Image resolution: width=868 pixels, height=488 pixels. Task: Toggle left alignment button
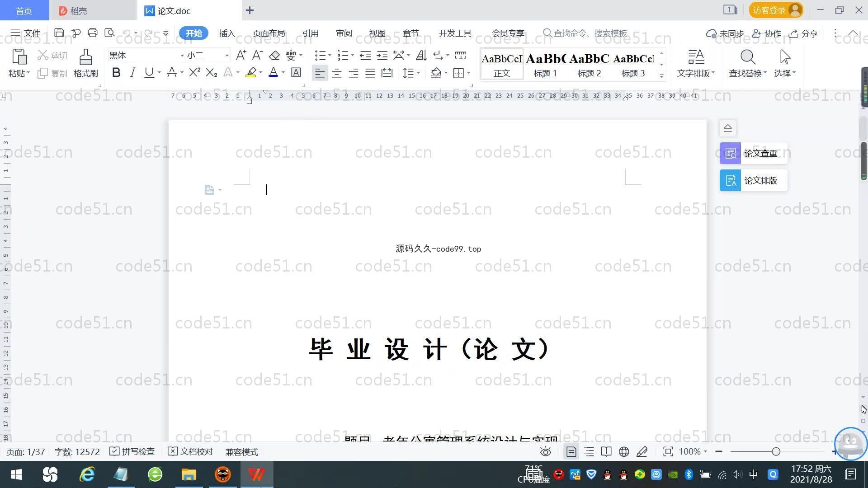(x=320, y=73)
